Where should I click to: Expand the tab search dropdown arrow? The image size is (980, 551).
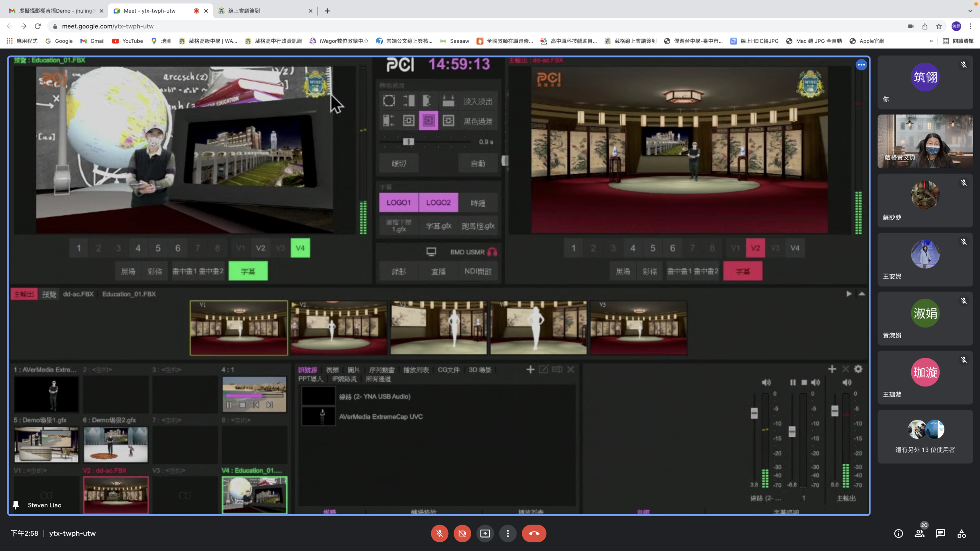970,11
